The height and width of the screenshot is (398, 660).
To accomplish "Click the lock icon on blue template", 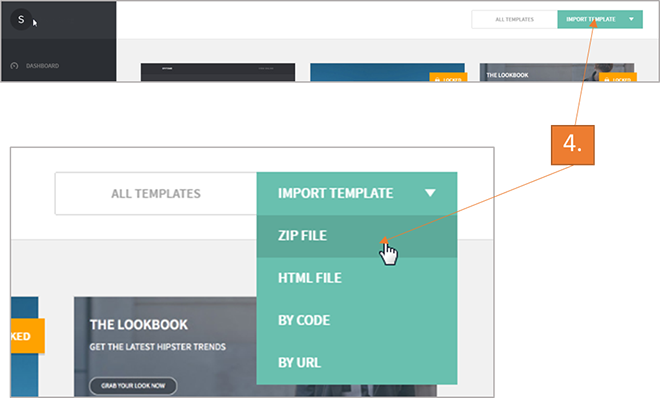I will point(437,79).
